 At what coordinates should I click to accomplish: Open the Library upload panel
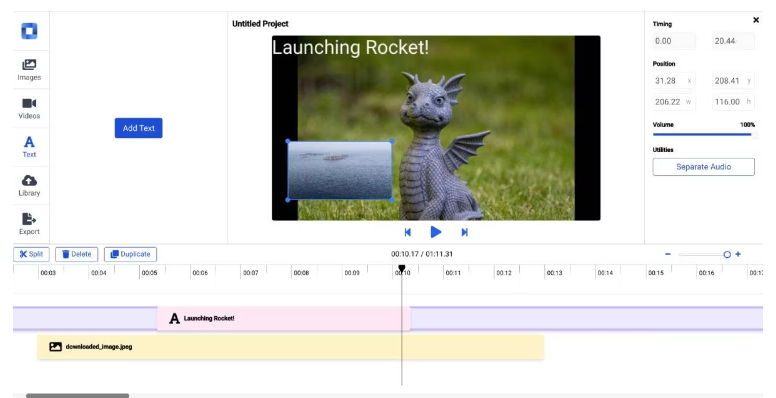[x=29, y=186]
